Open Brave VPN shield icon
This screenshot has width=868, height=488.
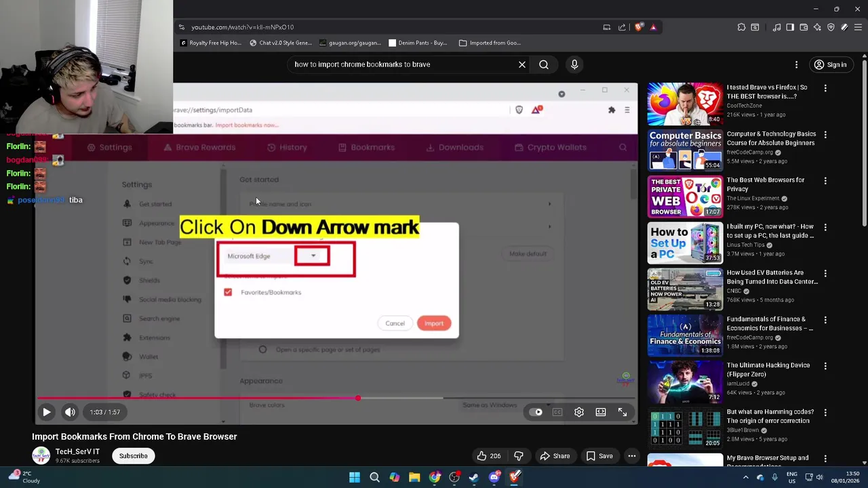[831, 27]
